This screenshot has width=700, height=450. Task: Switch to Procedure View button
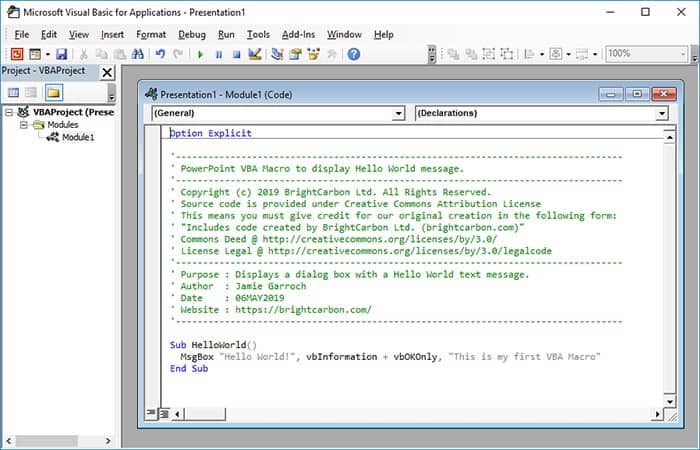tap(150, 414)
